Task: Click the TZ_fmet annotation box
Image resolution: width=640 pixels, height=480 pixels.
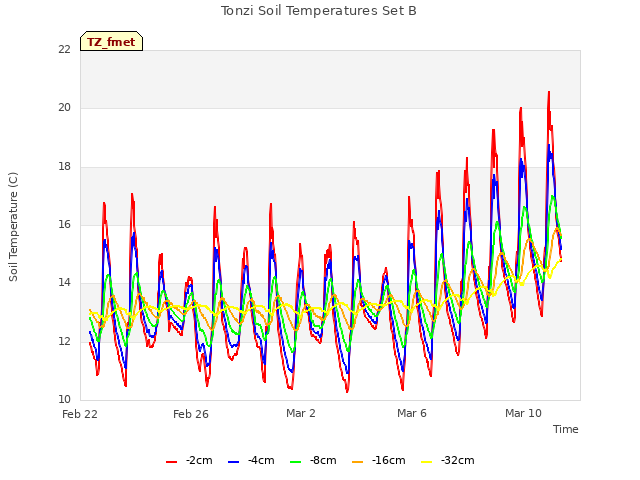Action: click(111, 41)
